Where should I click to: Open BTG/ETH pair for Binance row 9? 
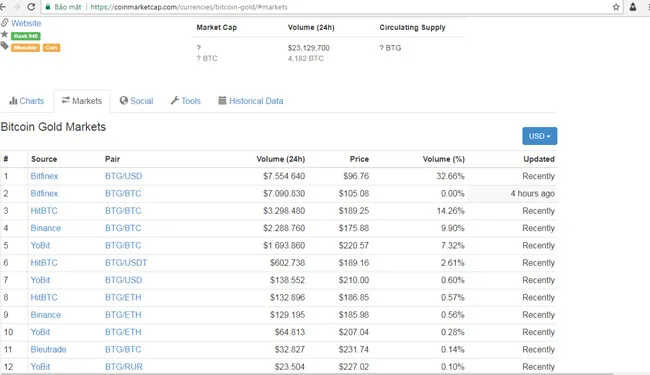(x=123, y=315)
